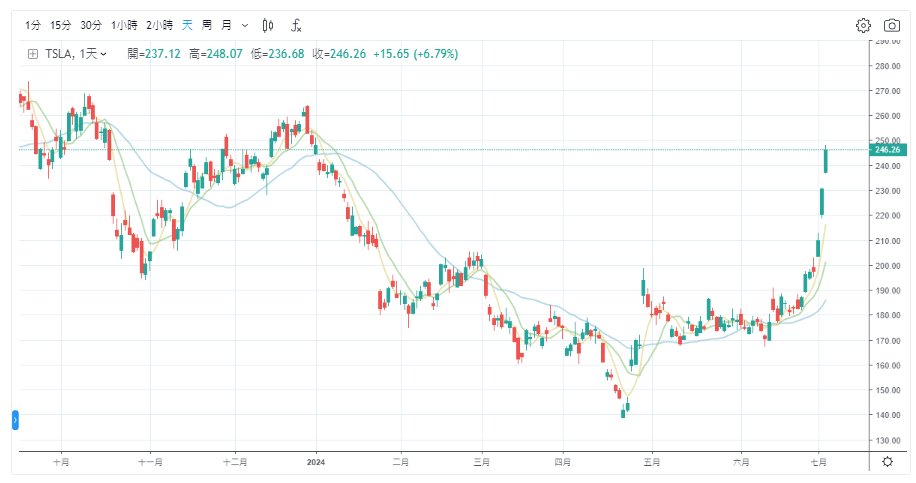Click the 246.26 current price label

887,150
